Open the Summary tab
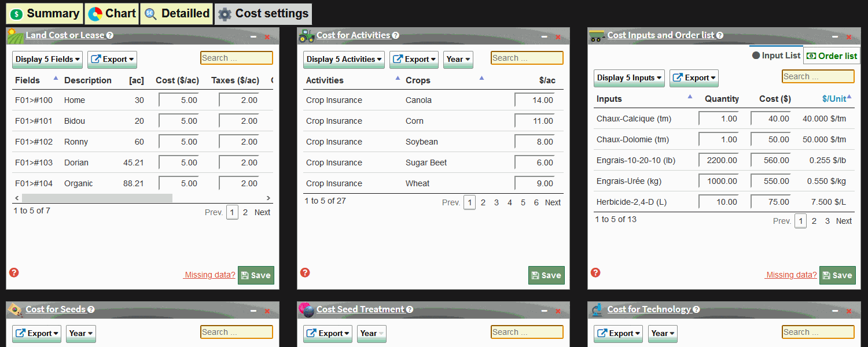 45,13
